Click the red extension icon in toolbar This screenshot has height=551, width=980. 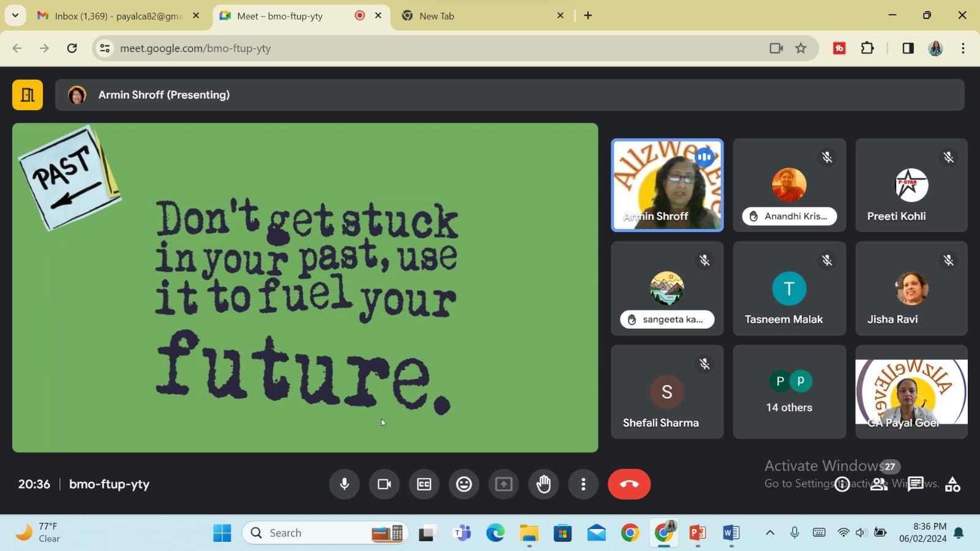[x=839, y=48]
